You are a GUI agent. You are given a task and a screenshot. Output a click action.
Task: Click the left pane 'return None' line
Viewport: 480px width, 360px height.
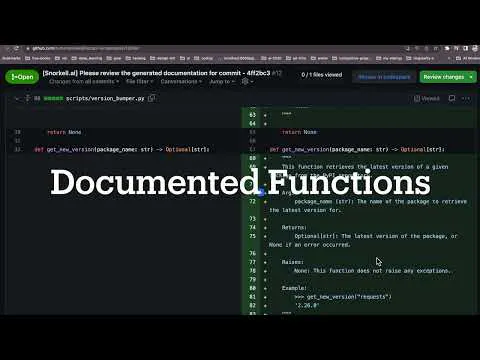pos(64,132)
